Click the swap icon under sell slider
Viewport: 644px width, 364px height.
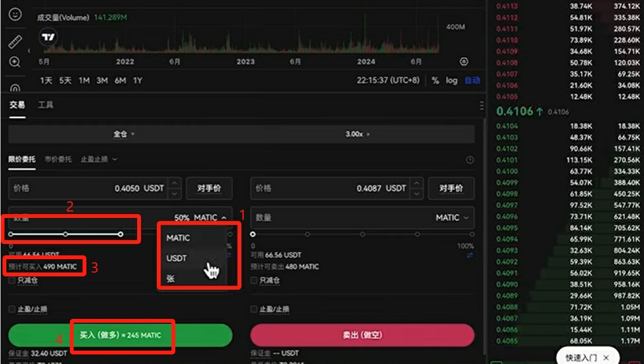pos(470,255)
